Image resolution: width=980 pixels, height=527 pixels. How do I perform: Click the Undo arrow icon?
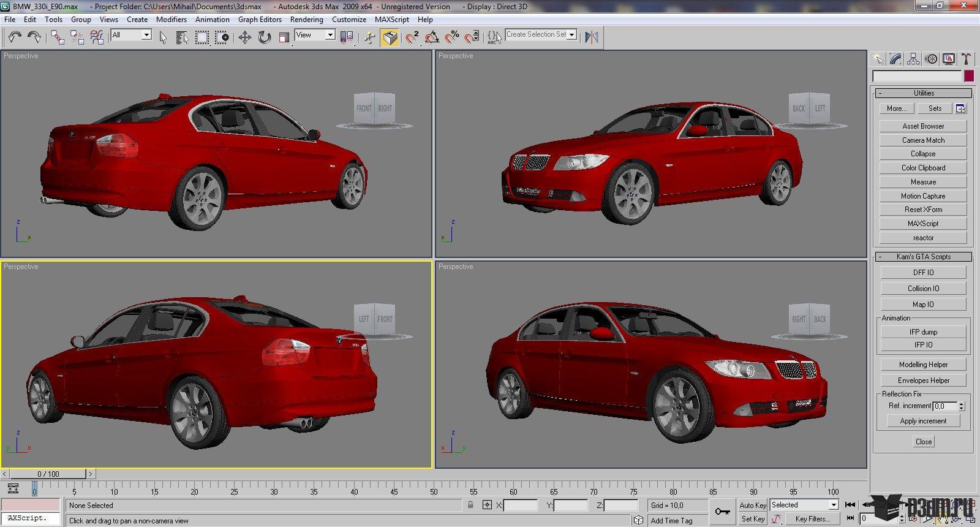click(x=15, y=37)
